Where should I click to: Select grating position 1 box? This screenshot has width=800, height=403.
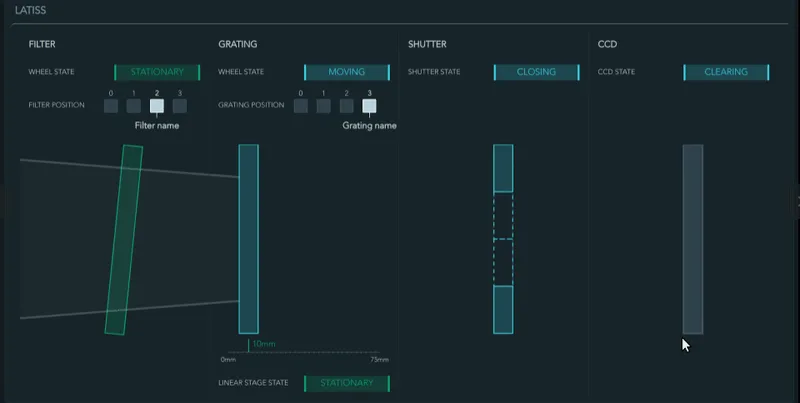coord(323,106)
